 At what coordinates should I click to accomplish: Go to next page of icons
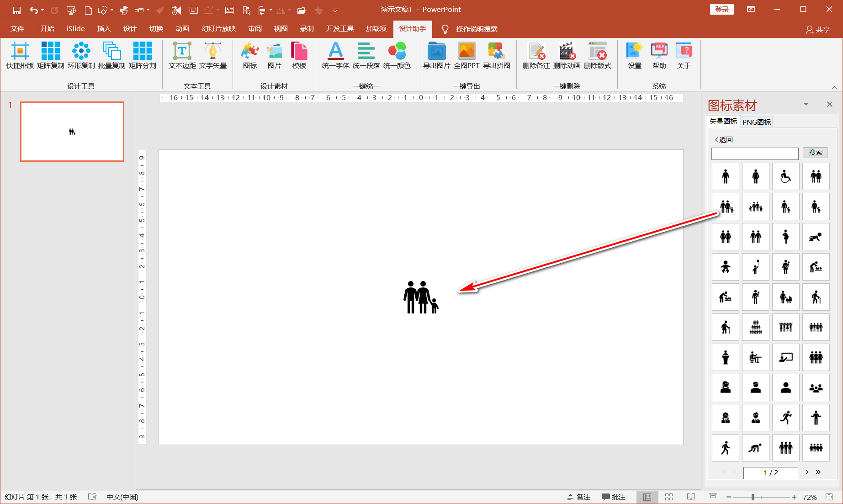click(x=807, y=472)
